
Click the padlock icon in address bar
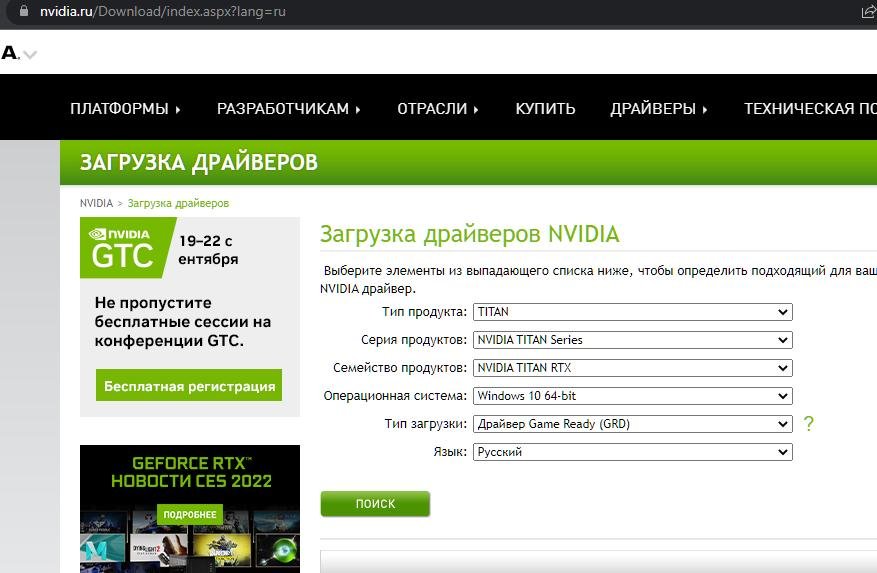click(x=24, y=11)
